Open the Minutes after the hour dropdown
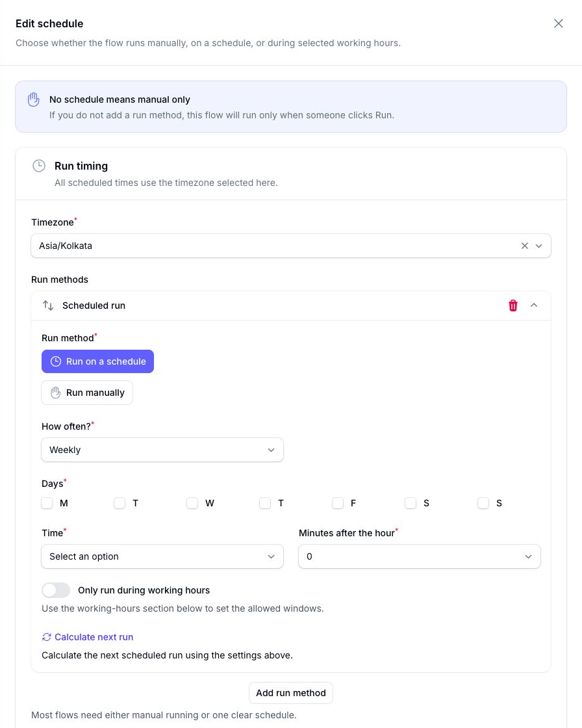The width and height of the screenshot is (582, 728). [x=420, y=556]
